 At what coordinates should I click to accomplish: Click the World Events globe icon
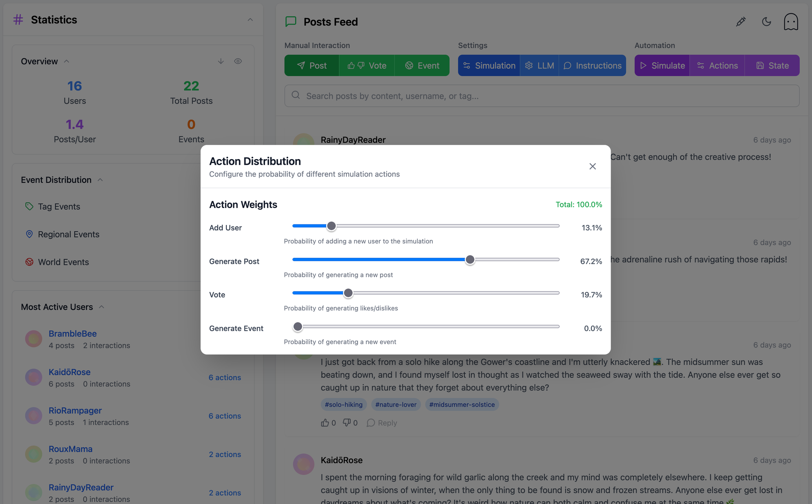click(x=29, y=262)
